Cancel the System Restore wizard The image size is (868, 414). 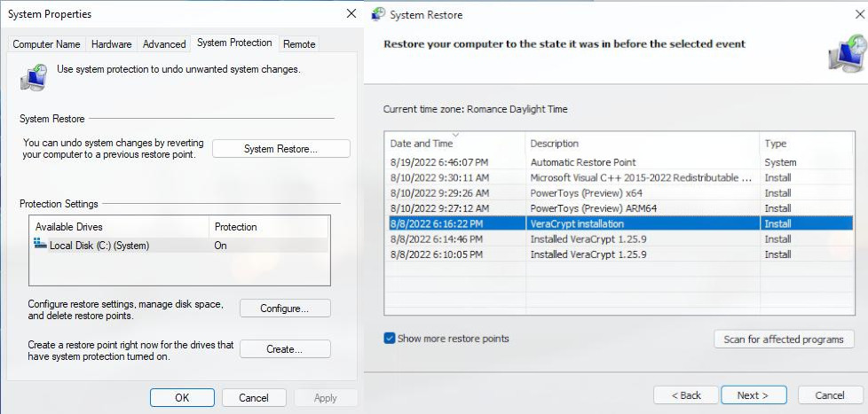click(x=830, y=395)
